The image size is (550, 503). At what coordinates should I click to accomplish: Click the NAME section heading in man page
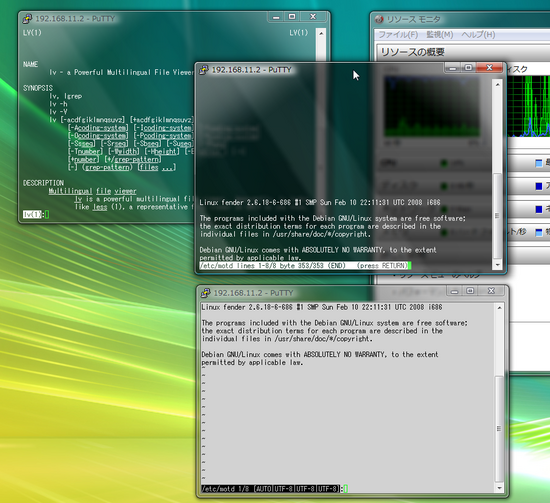pos(31,64)
